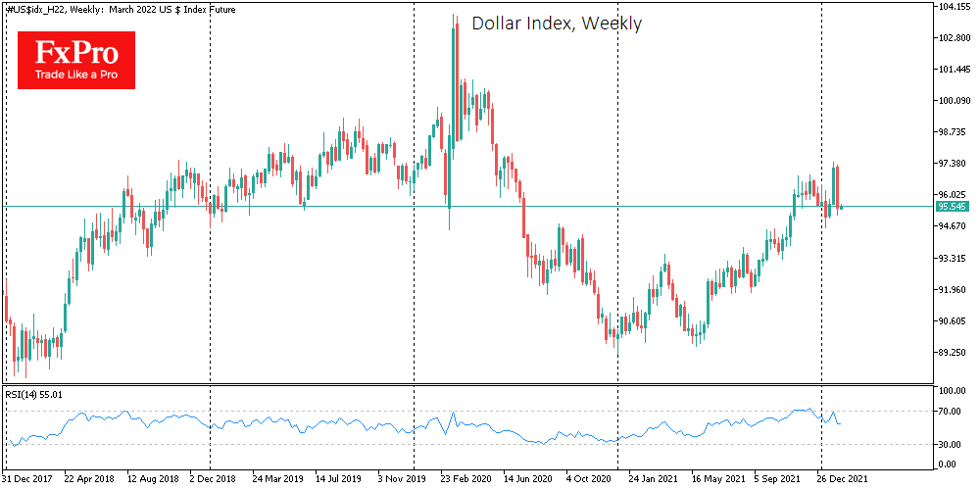Click the current price tag 95.545

click(x=954, y=207)
